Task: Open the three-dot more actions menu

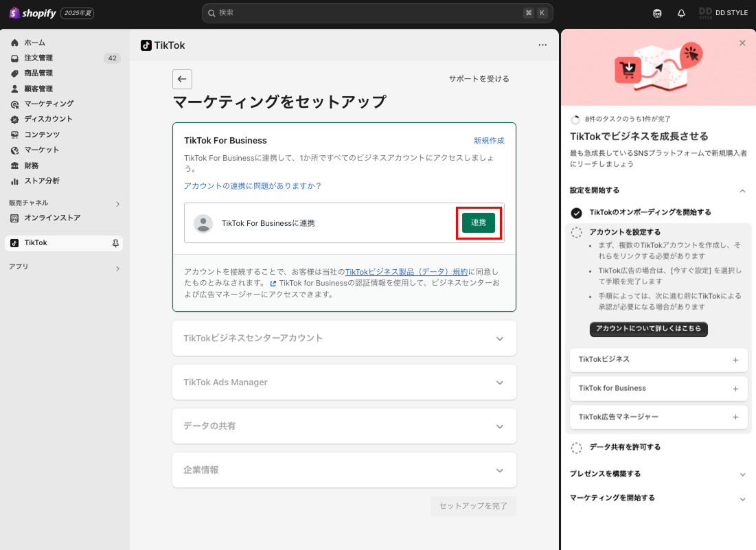Action: click(542, 45)
